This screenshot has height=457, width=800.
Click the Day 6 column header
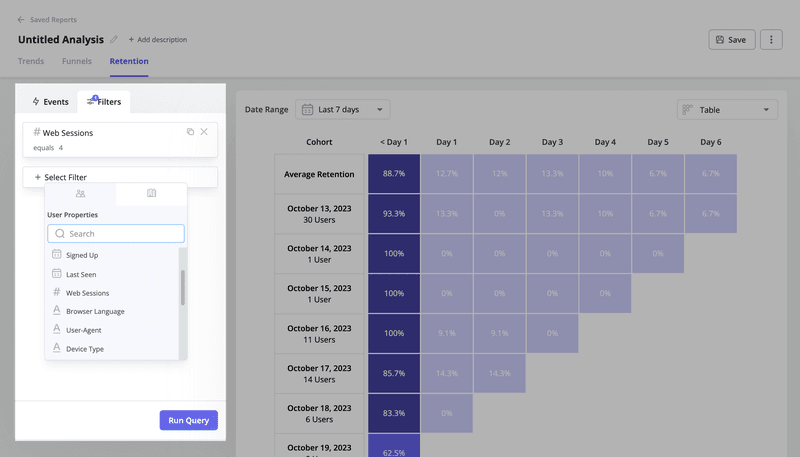[x=711, y=142]
